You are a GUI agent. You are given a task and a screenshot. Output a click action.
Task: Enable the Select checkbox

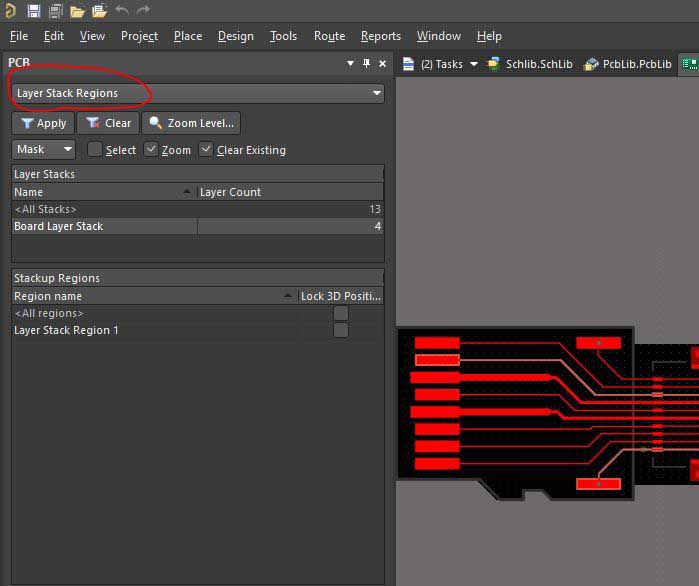click(95, 150)
